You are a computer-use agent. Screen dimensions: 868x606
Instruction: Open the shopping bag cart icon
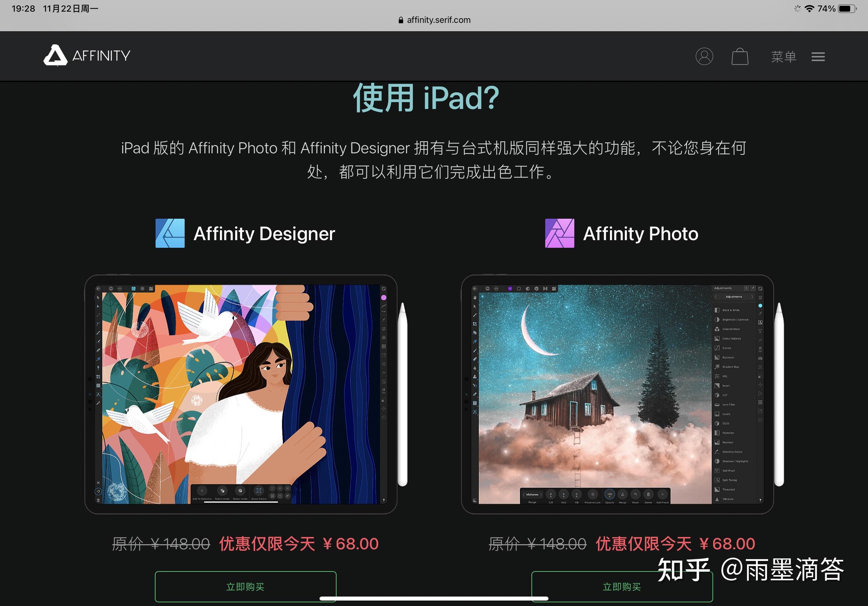[740, 57]
